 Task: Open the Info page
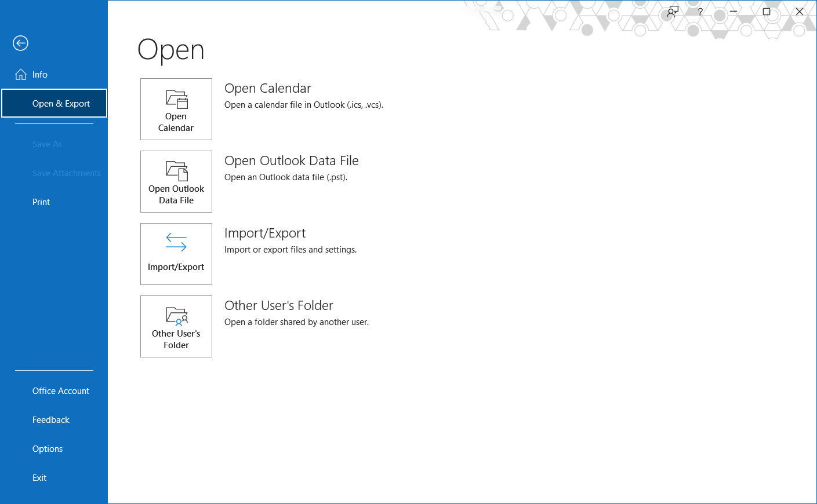(54, 74)
